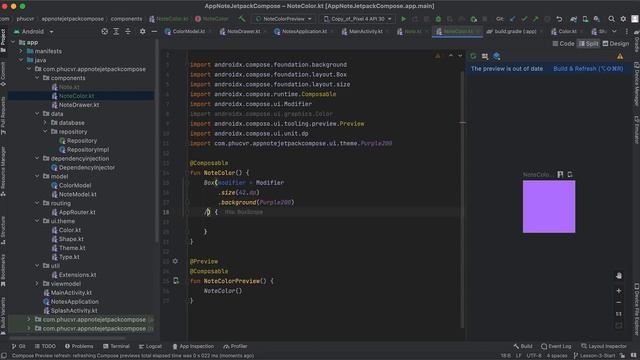Open the Problems tool window

[x=79, y=346]
